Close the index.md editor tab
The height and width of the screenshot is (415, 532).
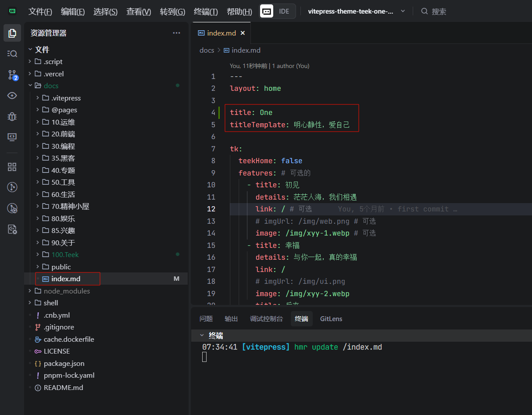coord(243,33)
